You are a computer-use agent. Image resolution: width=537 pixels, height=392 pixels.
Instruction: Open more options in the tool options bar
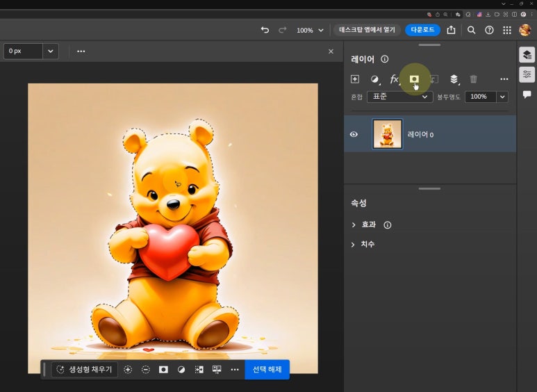pyautogui.click(x=81, y=51)
